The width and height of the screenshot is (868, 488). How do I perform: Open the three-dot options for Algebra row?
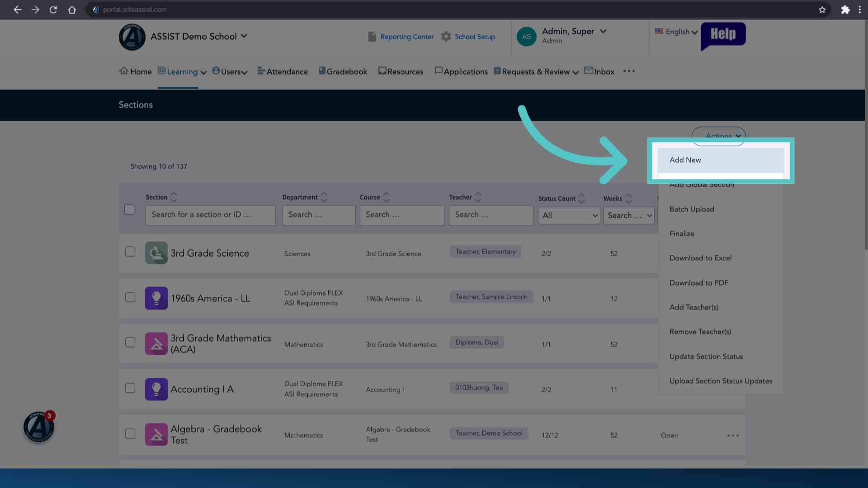733,436
